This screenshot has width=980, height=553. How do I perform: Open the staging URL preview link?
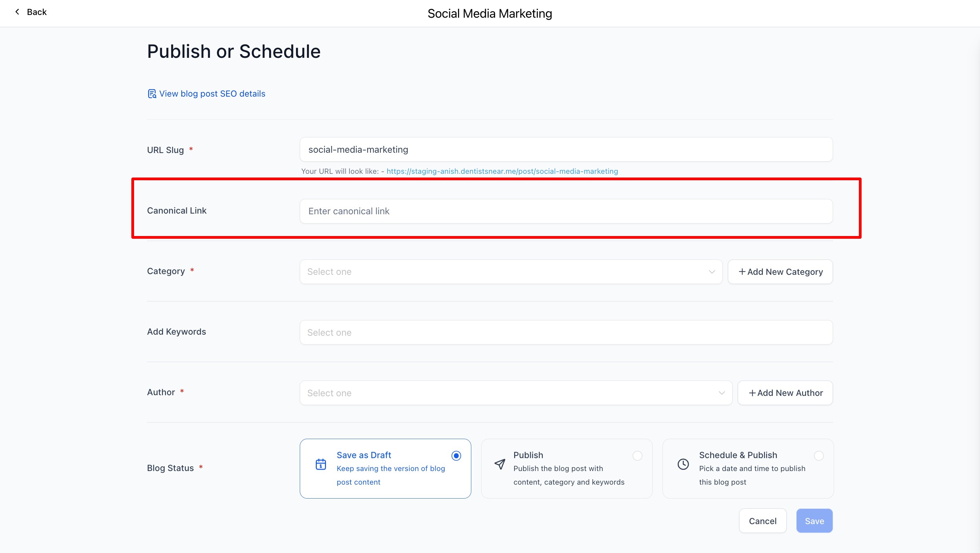coord(502,171)
